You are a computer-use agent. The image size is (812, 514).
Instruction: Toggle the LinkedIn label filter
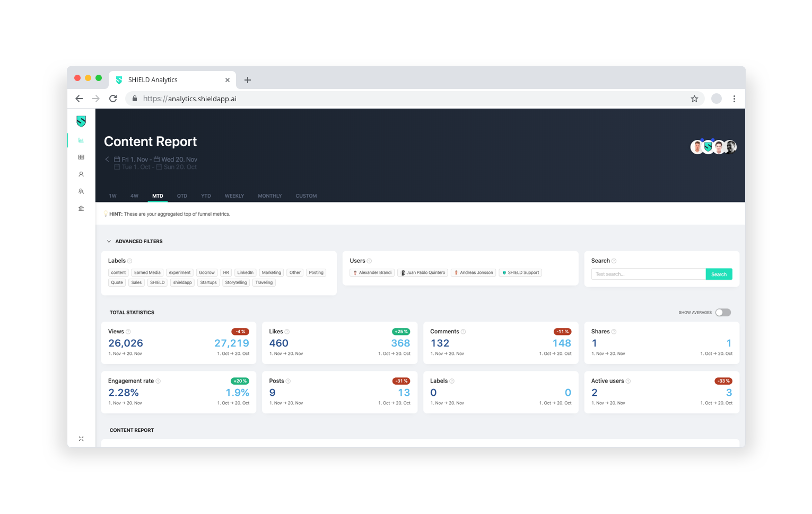tap(245, 273)
